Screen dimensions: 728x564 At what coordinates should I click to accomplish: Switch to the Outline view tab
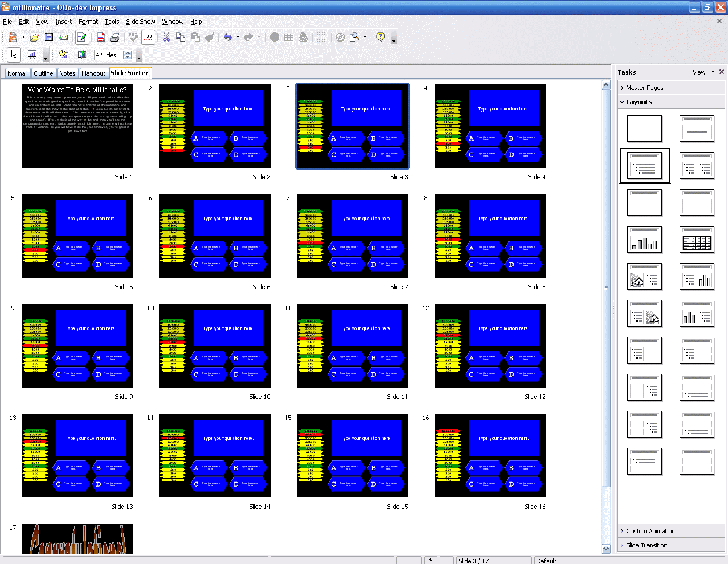click(x=43, y=73)
